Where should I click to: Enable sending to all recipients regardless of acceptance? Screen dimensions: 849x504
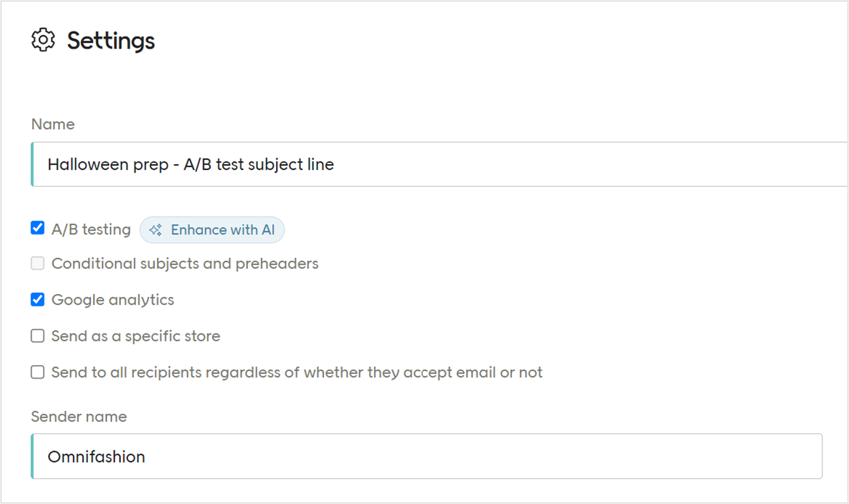(x=37, y=372)
